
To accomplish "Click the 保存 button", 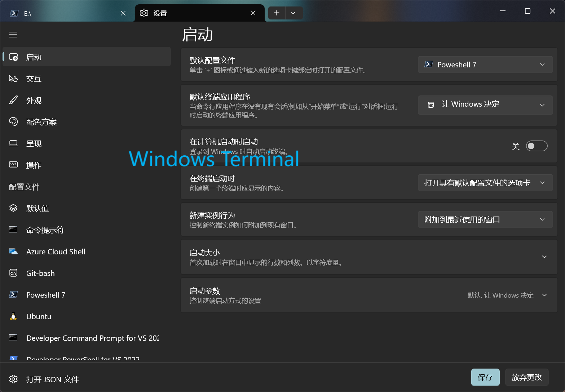I will coord(485,377).
